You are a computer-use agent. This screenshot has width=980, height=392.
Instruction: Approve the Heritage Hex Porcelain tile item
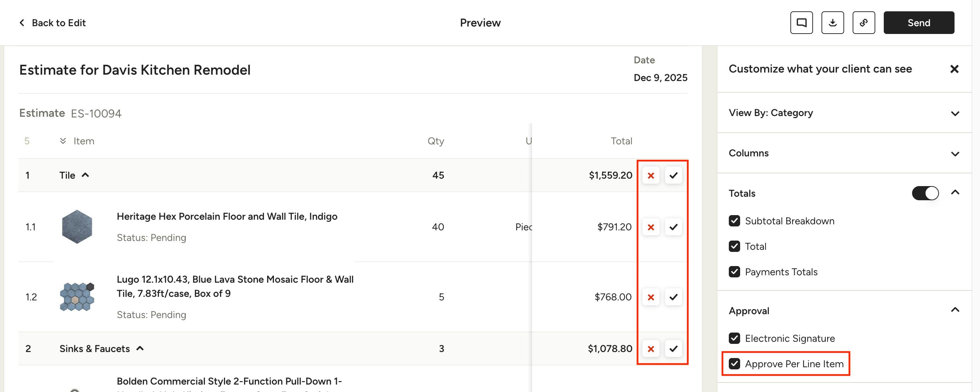point(673,227)
